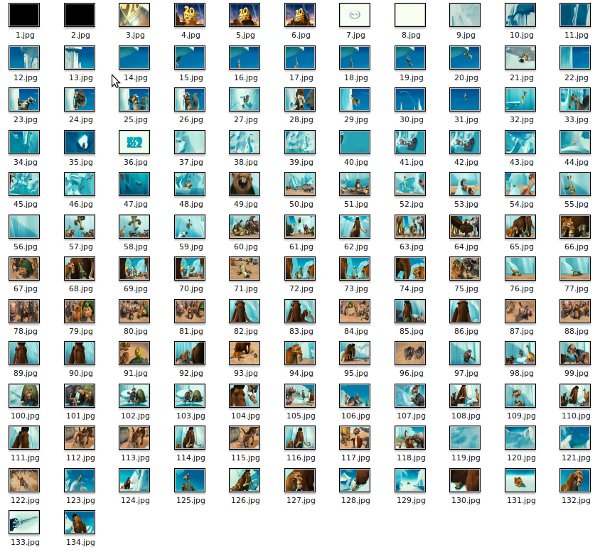Click the file name '77.jpg'
The height and width of the screenshot is (552, 600).
click(x=576, y=289)
